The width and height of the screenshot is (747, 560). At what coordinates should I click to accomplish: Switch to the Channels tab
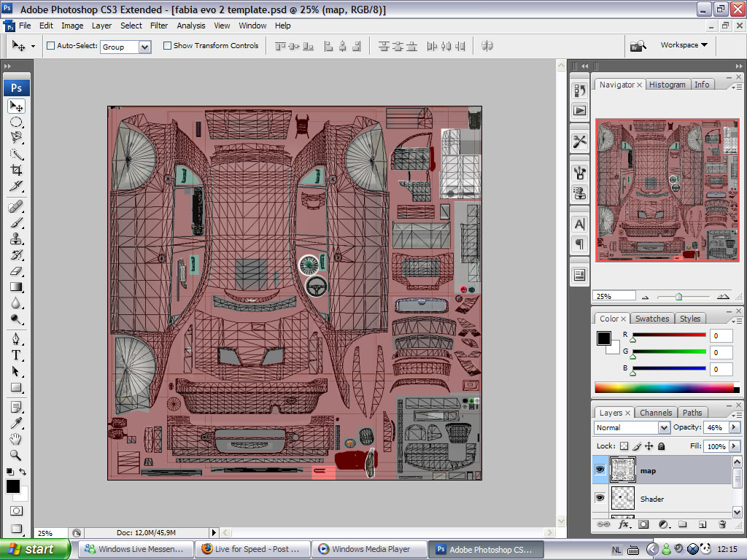(x=656, y=413)
